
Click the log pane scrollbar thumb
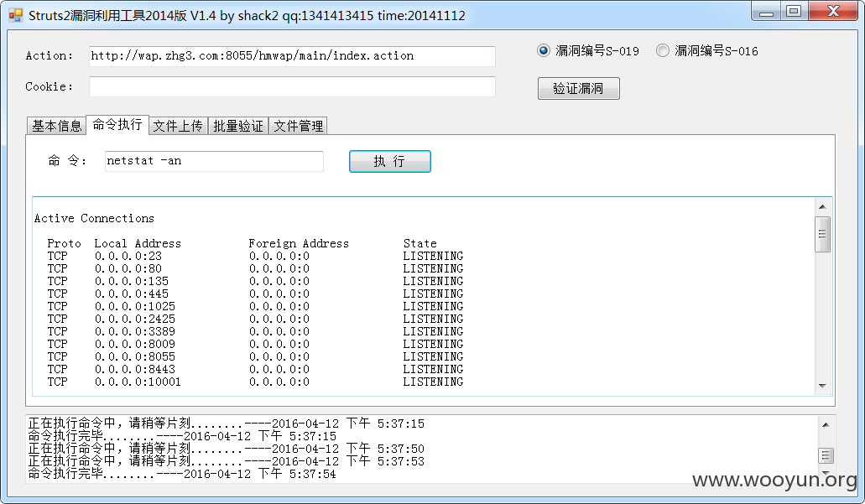(x=826, y=455)
